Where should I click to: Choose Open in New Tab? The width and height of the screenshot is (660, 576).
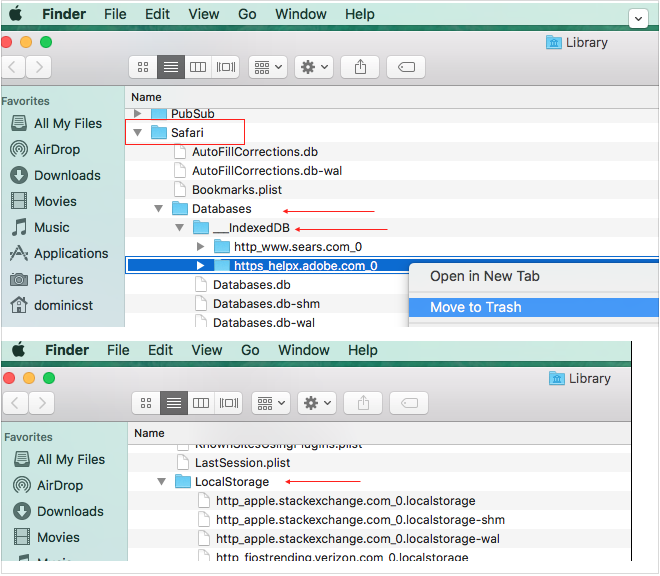click(x=534, y=276)
